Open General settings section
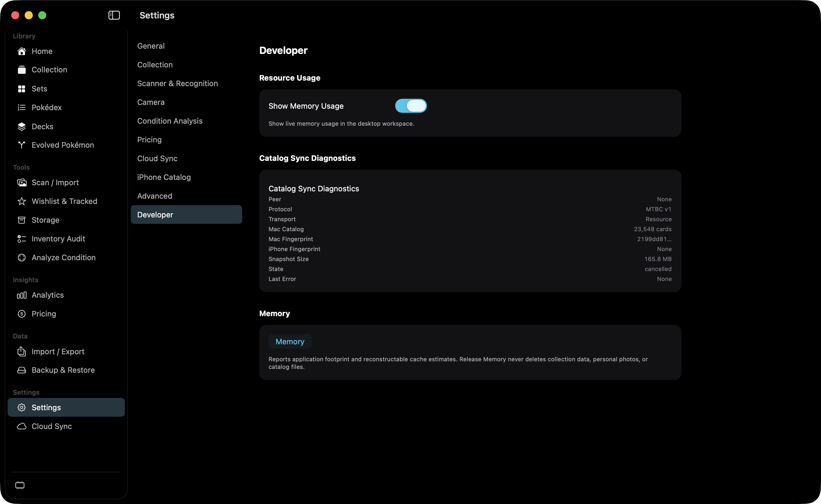 (x=186, y=46)
